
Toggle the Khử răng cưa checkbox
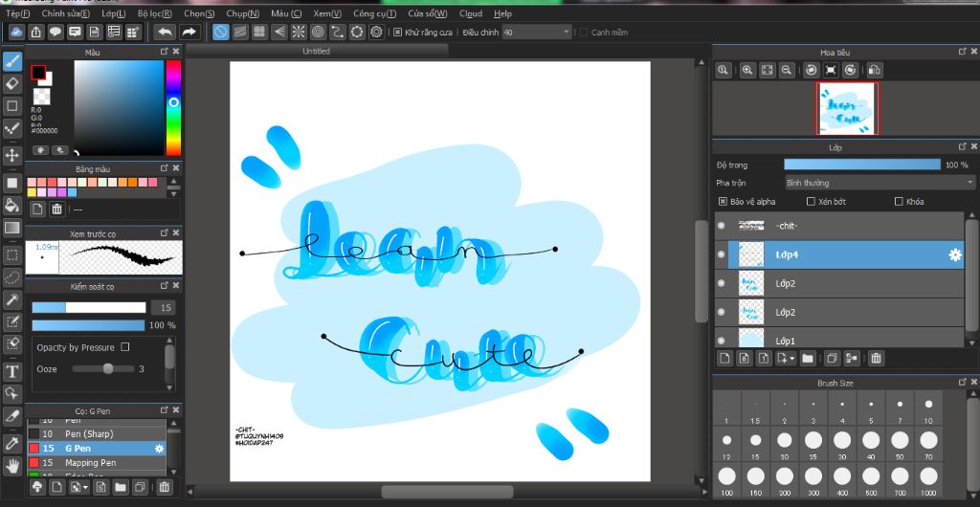pos(397,32)
